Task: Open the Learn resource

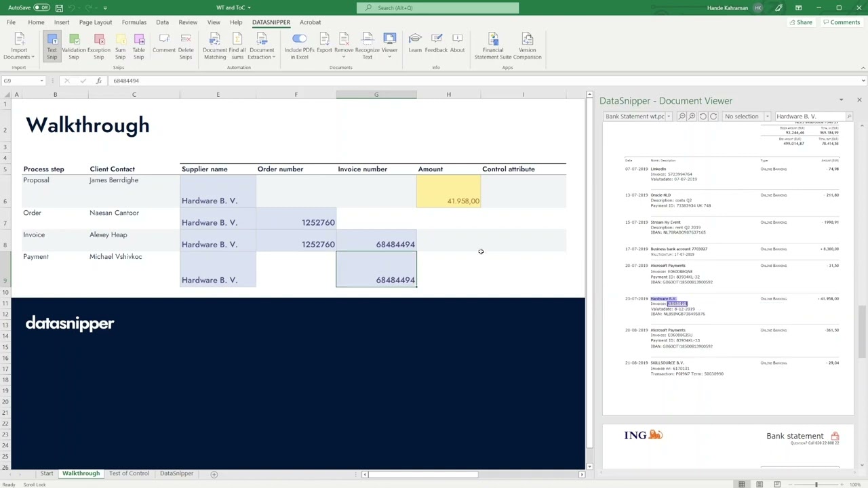Action: (x=415, y=43)
